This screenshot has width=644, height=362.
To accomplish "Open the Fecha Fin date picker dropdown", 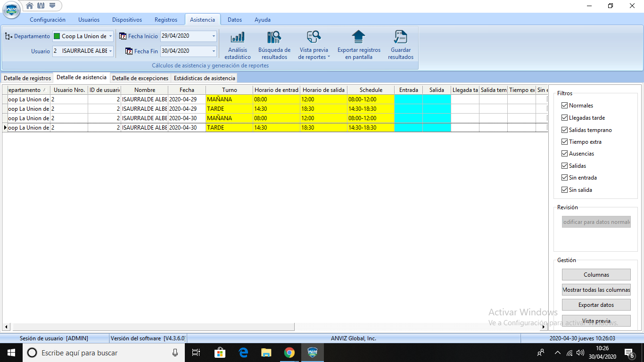I will pyautogui.click(x=214, y=51).
